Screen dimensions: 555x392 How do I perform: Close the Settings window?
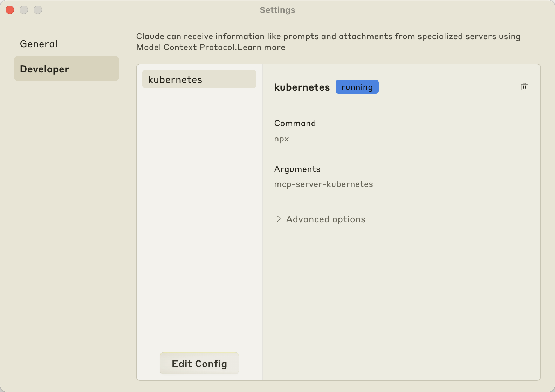10,10
